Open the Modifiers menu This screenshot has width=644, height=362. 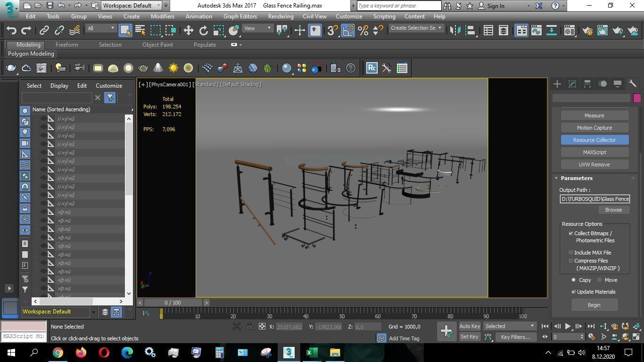coord(163,16)
